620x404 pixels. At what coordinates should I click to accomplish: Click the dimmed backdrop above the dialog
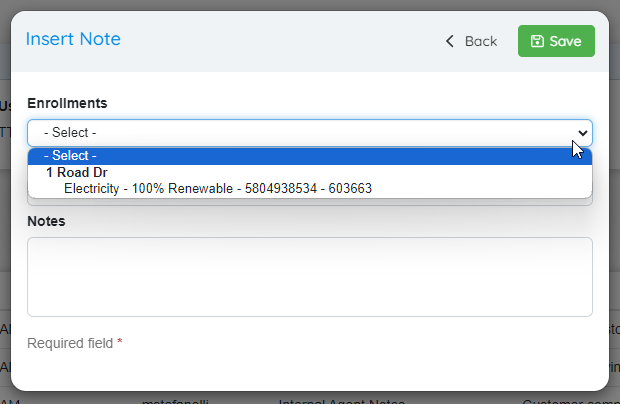[x=310, y=5]
